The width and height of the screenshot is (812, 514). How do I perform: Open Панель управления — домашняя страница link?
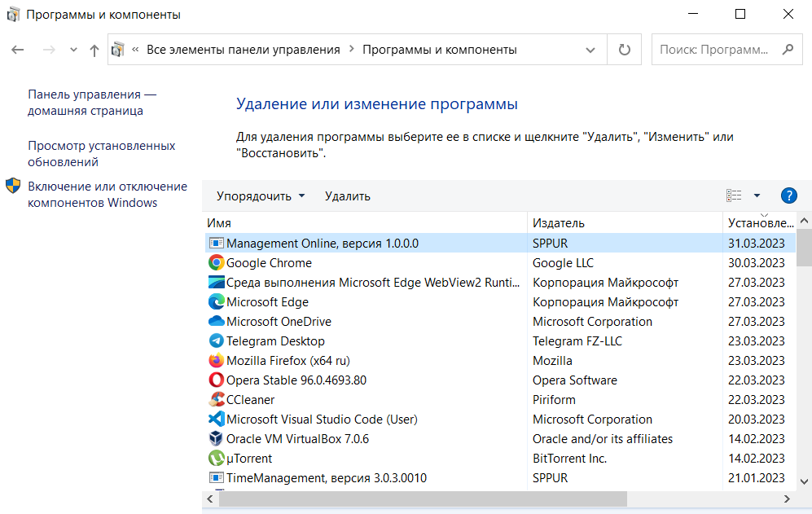pyautogui.click(x=92, y=103)
